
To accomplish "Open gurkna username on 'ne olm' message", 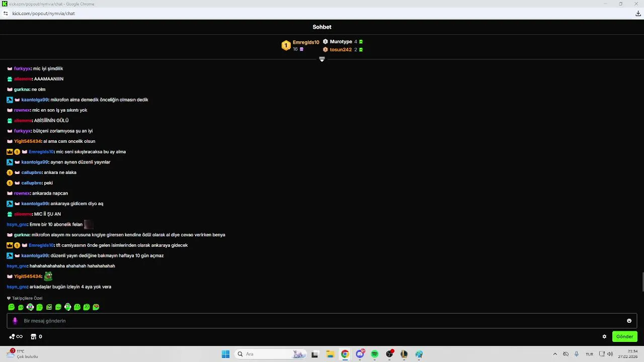I will pyautogui.click(x=22, y=89).
